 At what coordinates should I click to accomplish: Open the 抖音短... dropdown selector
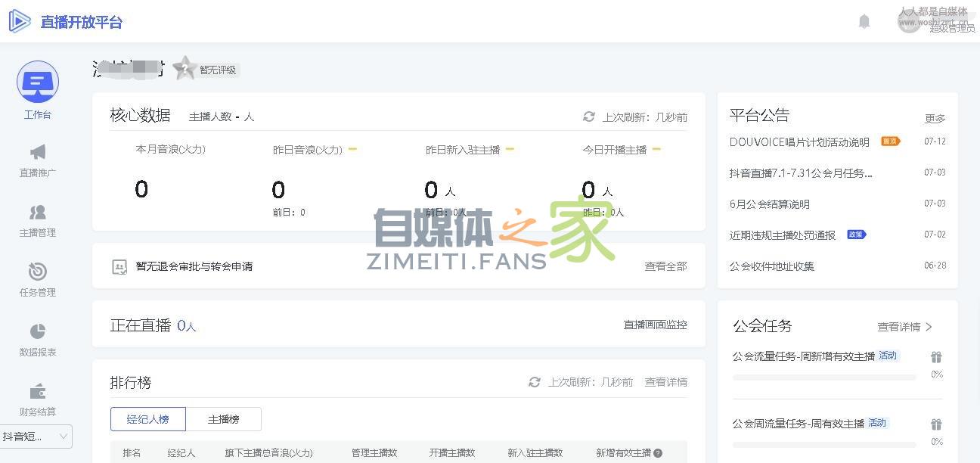(x=36, y=437)
